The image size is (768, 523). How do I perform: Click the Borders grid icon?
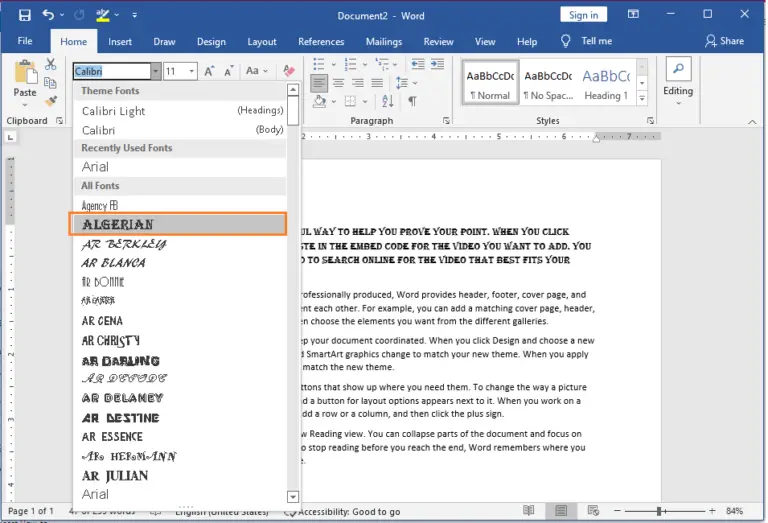pyautogui.click(x=350, y=101)
